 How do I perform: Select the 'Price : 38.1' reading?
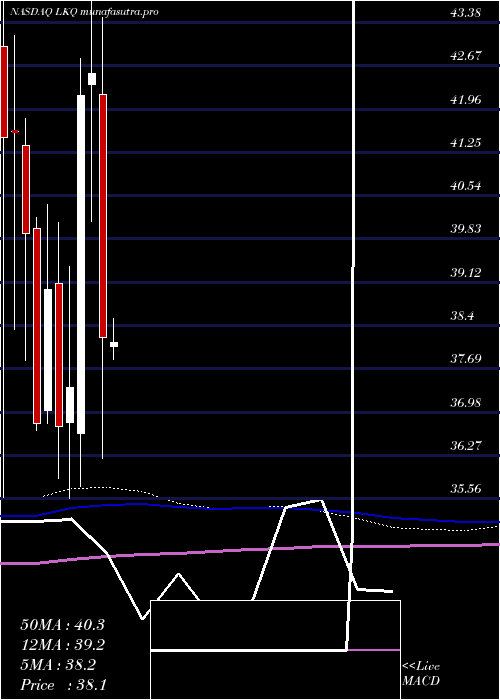(x=63, y=685)
